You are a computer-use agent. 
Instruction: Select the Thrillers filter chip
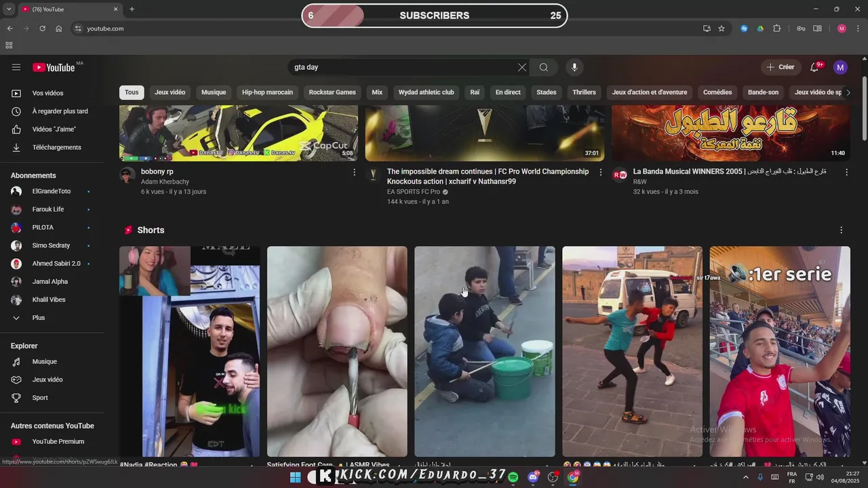[584, 92]
